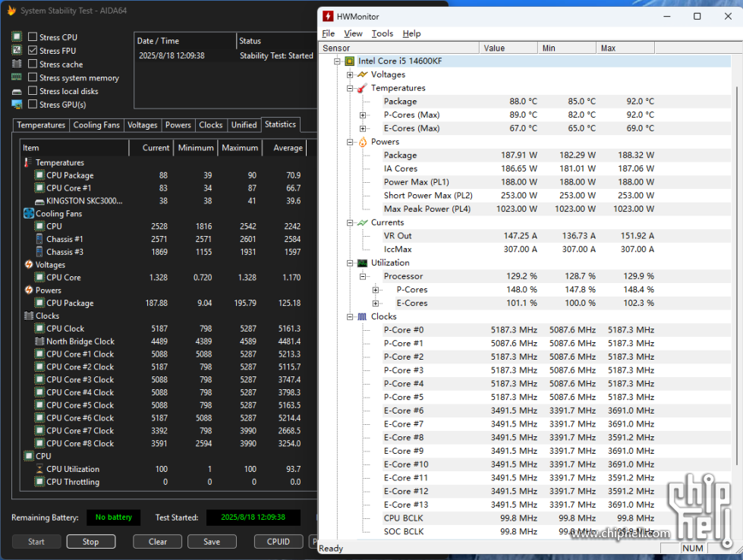The width and height of the screenshot is (743, 560).
Task: Collapse the Powers node in HWMonitor
Action: [350, 142]
